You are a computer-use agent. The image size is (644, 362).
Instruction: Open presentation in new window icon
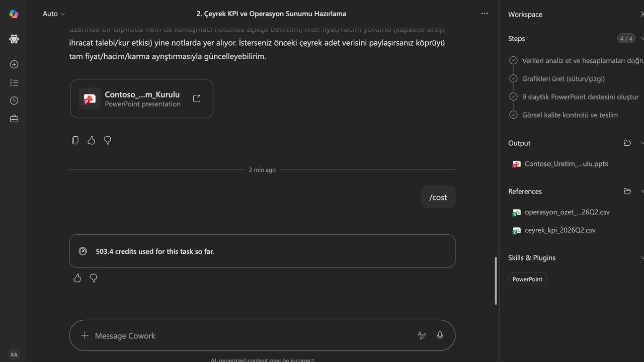(197, 99)
